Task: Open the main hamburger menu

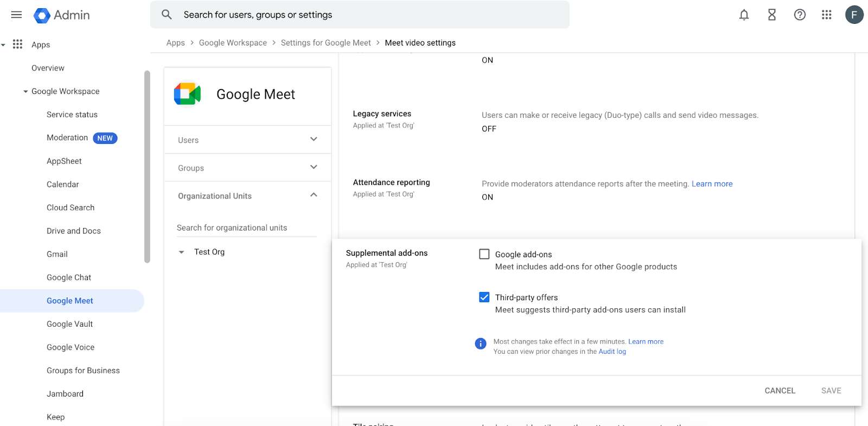Action: tap(16, 15)
